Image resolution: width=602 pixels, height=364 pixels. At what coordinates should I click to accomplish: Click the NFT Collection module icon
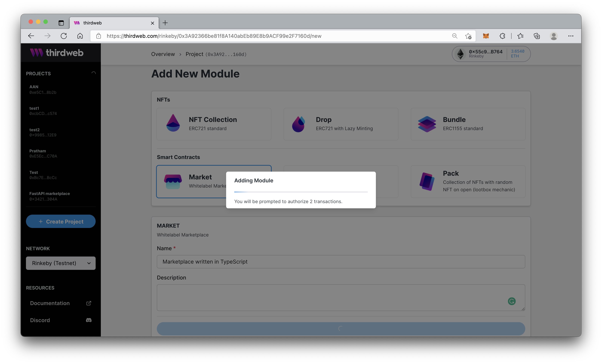pos(173,123)
